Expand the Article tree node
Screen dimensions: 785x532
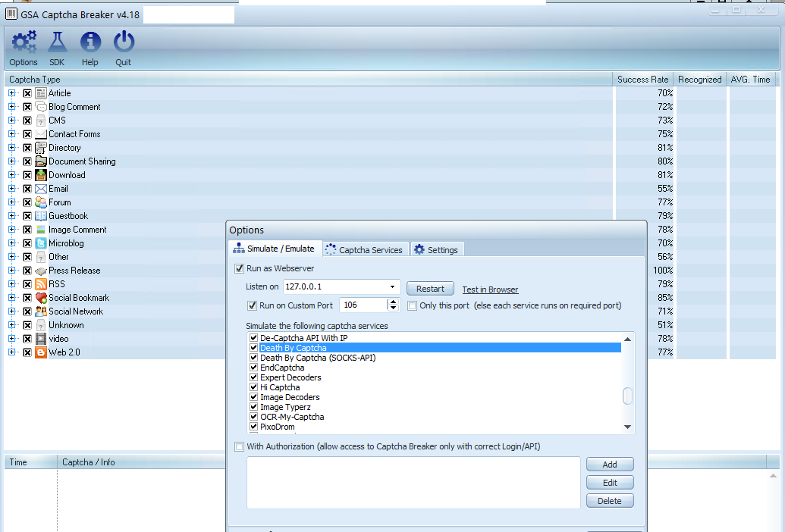point(11,93)
